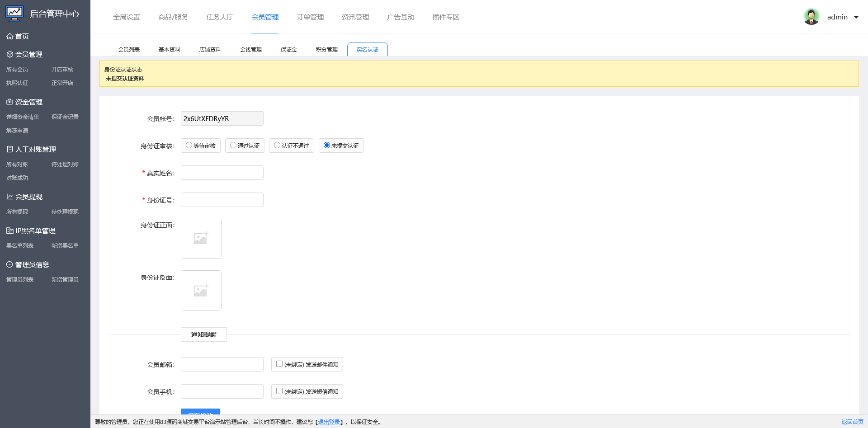Open the 广告互动 top menu
This screenshot has width=868, height=428.
tap(401, 17)
